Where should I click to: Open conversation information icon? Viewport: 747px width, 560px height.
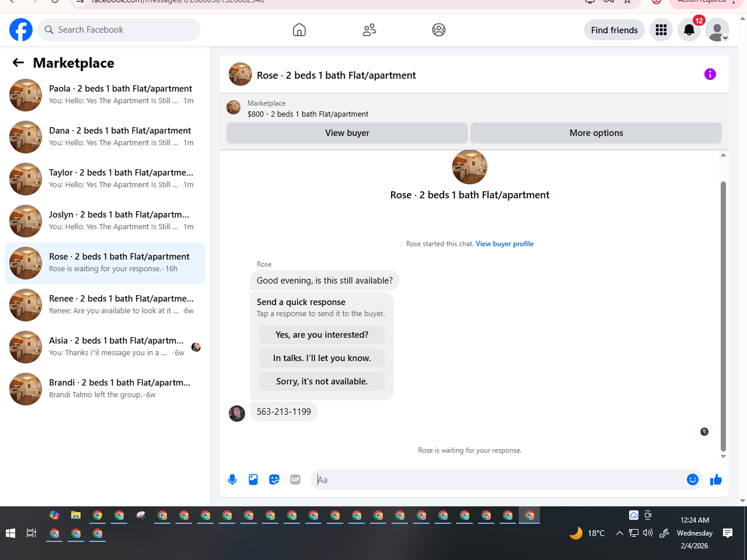tap(710, 74)
